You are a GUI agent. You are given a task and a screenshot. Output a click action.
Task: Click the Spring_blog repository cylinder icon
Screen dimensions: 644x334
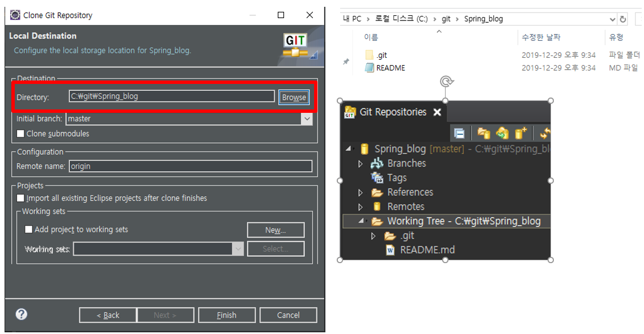[x=365, y=149]
